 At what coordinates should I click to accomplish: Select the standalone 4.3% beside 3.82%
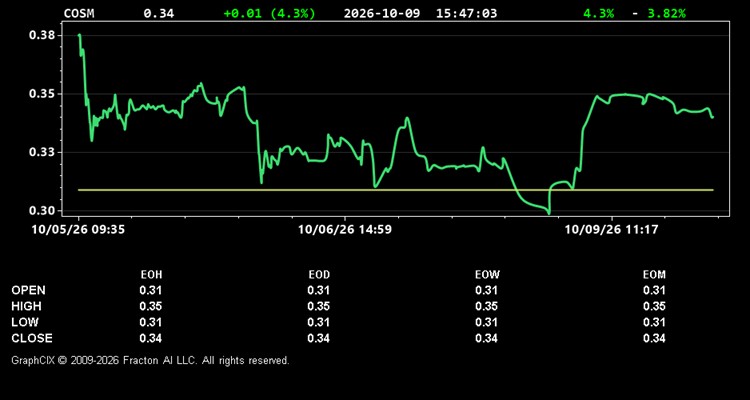pos(598,13)
